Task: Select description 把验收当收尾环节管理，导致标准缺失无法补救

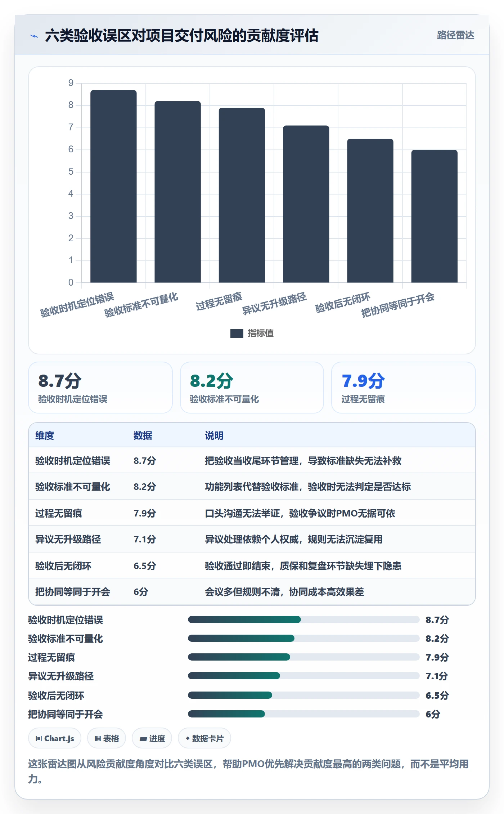Action: point(303,461)
